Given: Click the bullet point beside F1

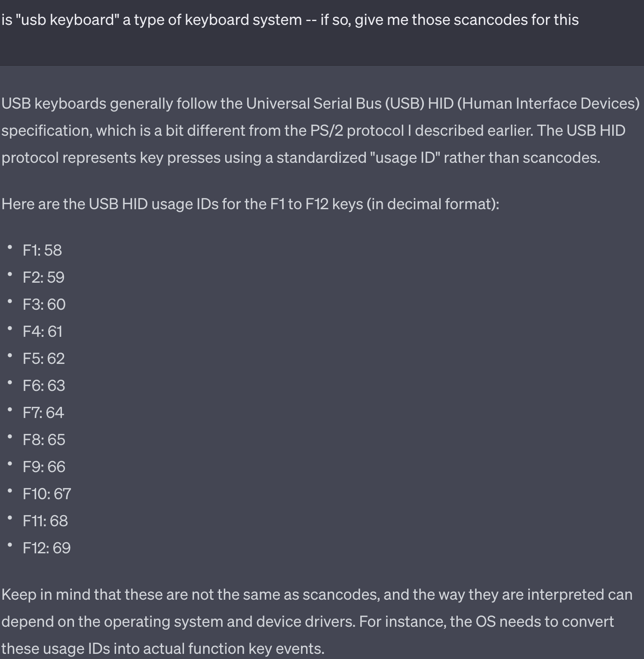Looking at the screenshot, I should (9, 247).
